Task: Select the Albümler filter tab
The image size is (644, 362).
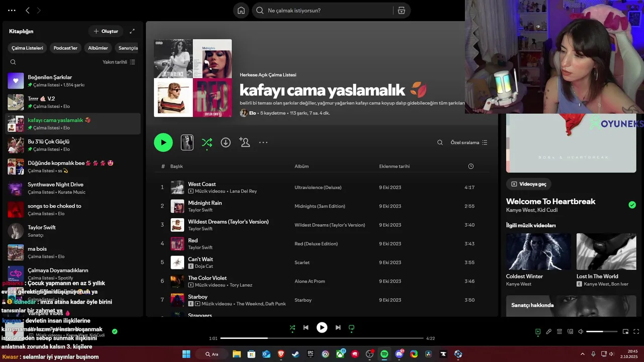Action: 98,48
